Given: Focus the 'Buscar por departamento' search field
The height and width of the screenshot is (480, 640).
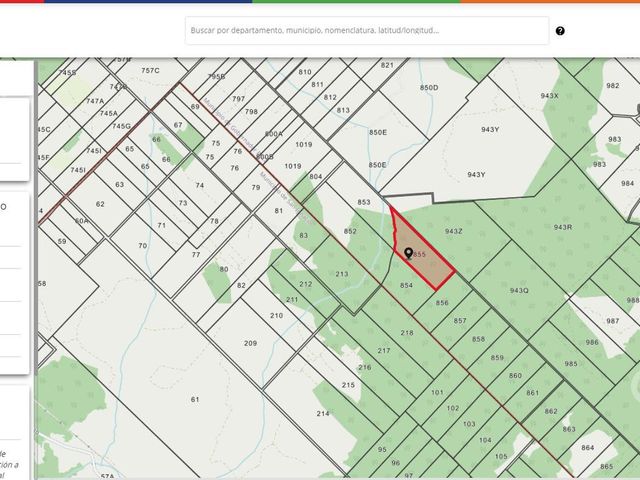Looking at the screenshot, I should (367, 31).
